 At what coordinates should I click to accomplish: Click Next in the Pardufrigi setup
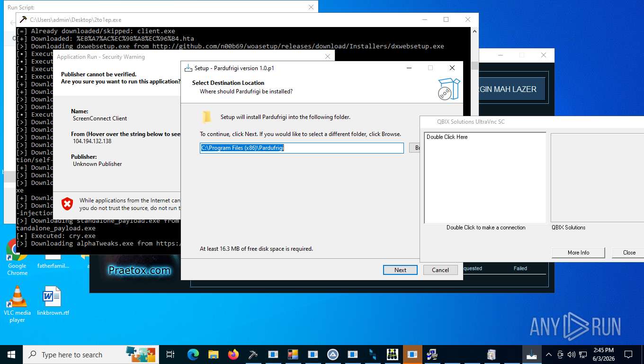(x=400, y=270)
